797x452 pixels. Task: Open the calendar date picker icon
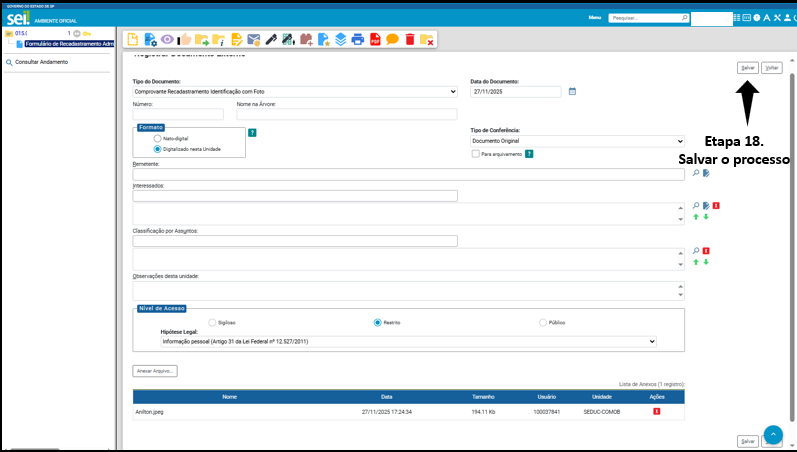(573, 91)
